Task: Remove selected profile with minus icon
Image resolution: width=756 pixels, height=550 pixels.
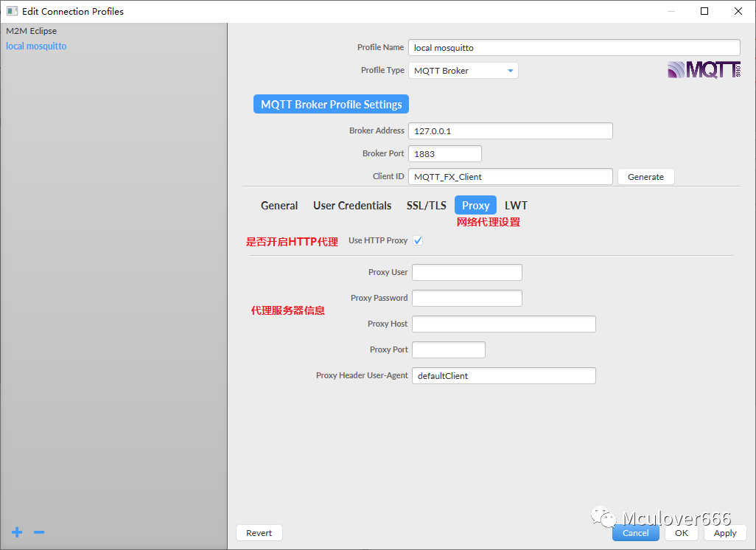Action: tap(39, 532)
